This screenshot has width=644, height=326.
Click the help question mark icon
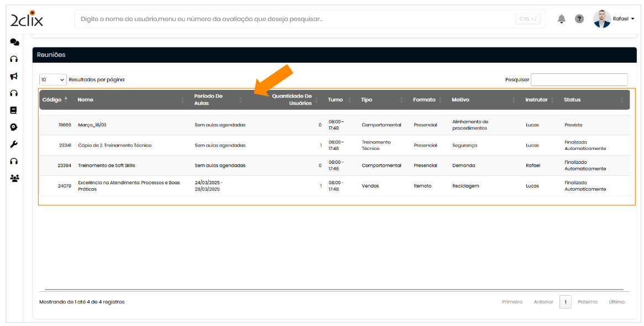point(579,19)
